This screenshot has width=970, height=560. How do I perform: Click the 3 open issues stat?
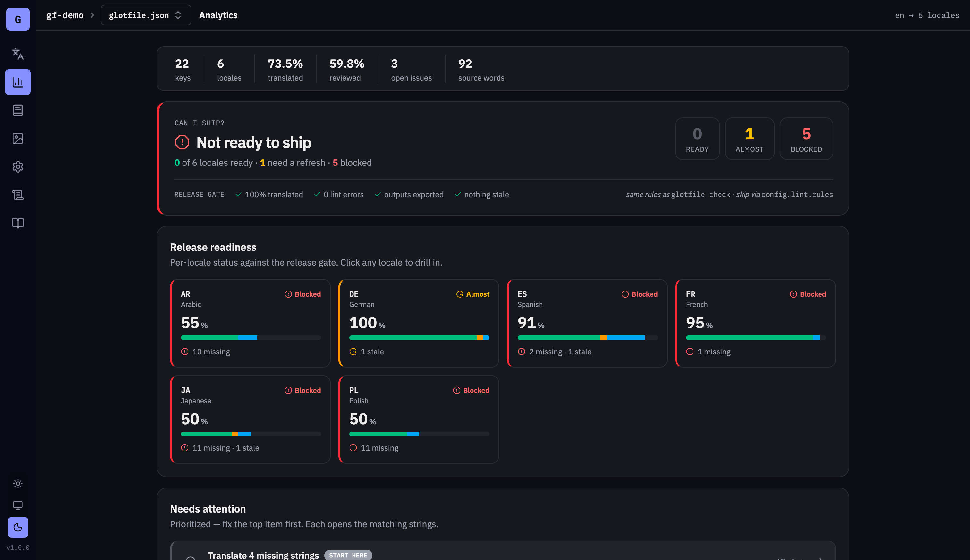tap(411, 69)
